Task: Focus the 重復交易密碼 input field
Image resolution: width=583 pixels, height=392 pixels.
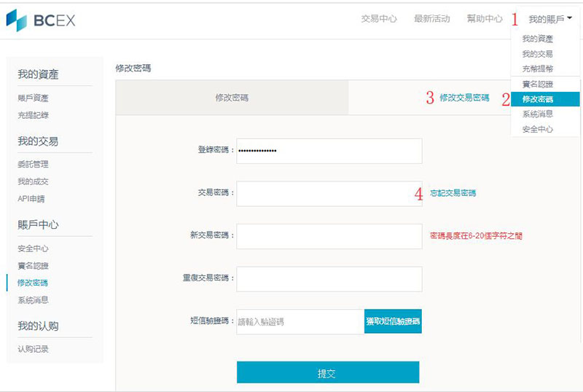Action: 329,278
